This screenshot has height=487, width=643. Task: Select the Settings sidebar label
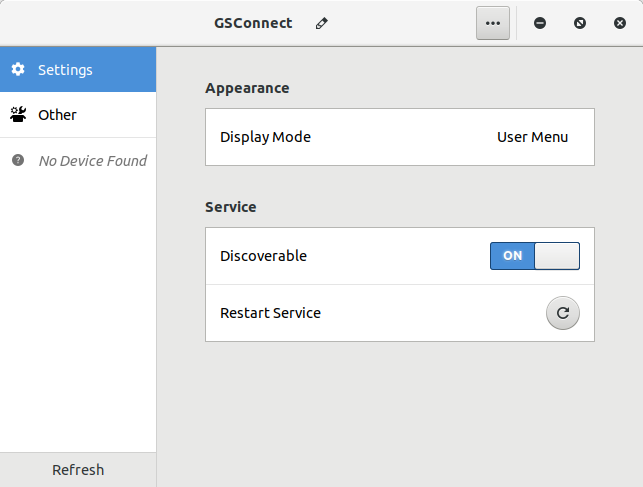[x=65, y=70]
